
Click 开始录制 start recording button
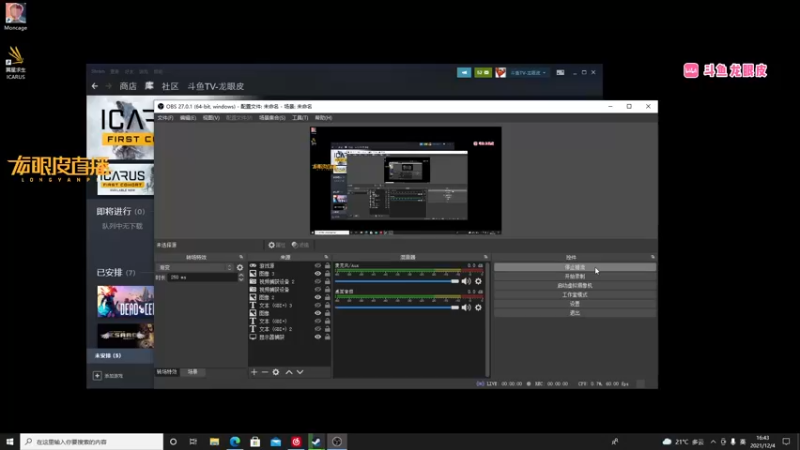(x=574, y=277)
